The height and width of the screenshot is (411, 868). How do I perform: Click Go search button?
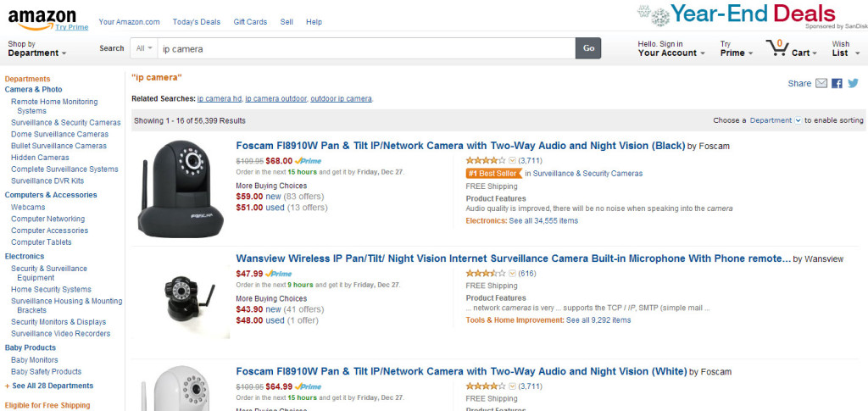click(588, 48)
